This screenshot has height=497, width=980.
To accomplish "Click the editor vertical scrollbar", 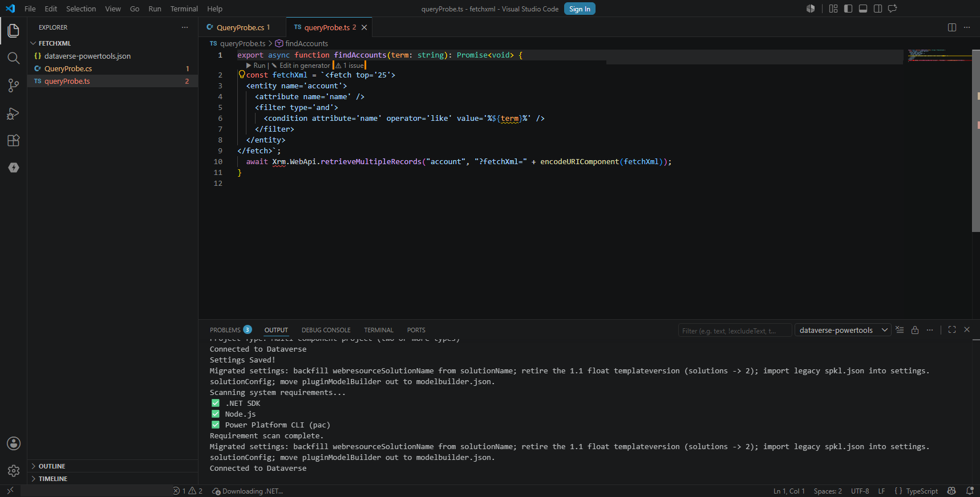I will click(x=976, y=141).
